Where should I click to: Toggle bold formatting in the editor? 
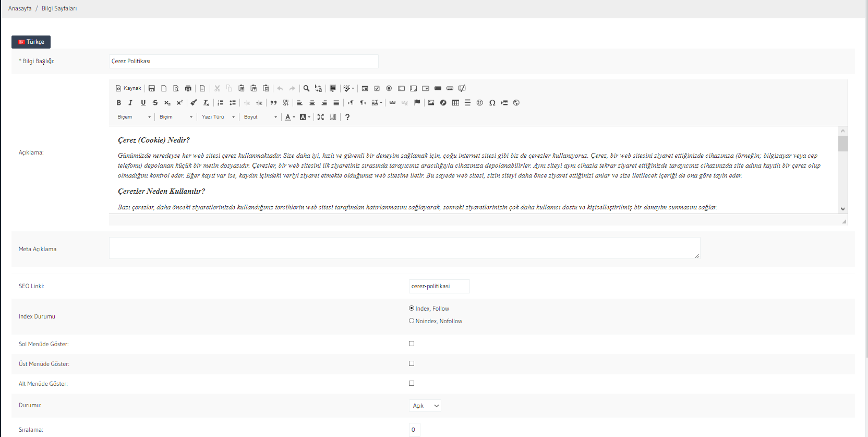119,103
